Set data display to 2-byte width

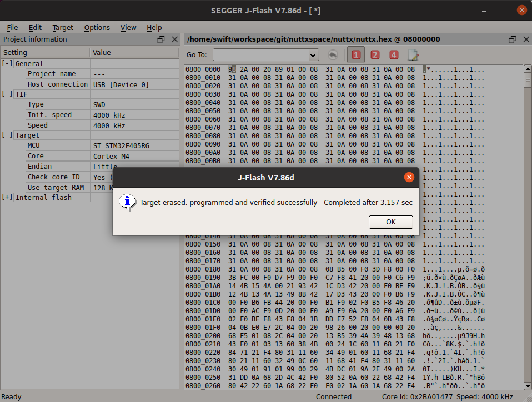[x=375, y=55]
